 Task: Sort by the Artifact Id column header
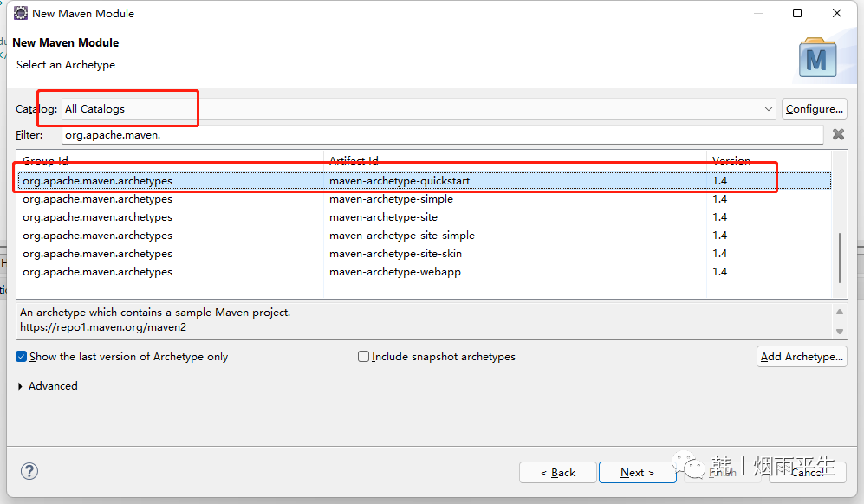[x=516, y=160]
